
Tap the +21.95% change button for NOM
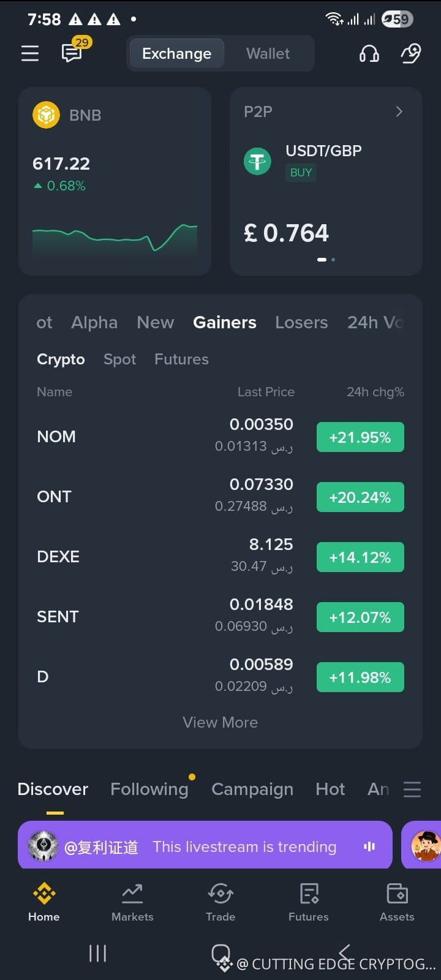tap(360, 437)
